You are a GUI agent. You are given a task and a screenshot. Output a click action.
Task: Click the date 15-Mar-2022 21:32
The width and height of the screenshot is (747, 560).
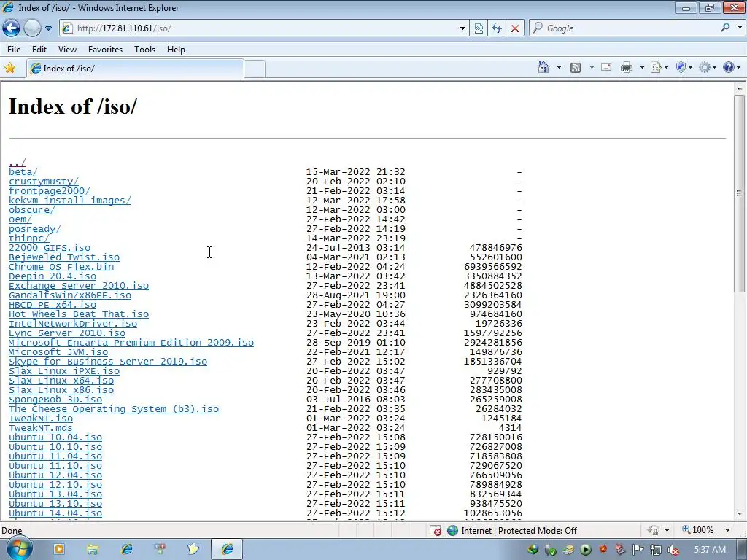click(x=355, y=172)
